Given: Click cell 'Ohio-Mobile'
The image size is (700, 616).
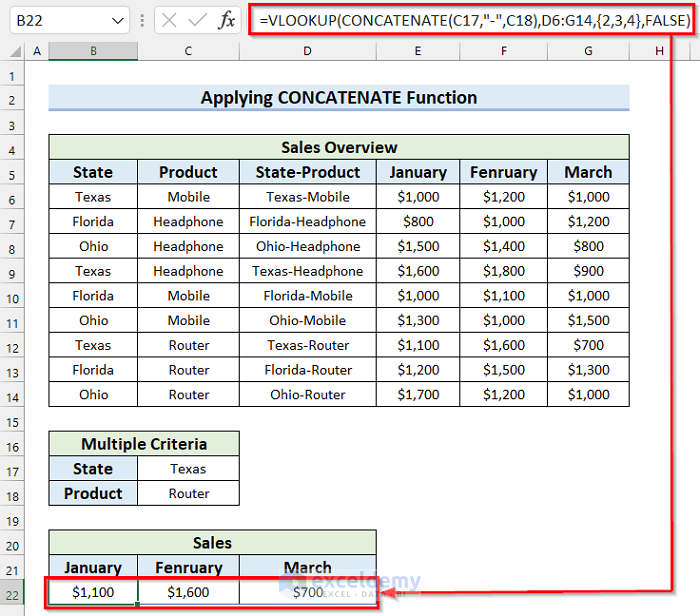Looking at the screenshot, I should pyautogui.click(x=308, y=320).
